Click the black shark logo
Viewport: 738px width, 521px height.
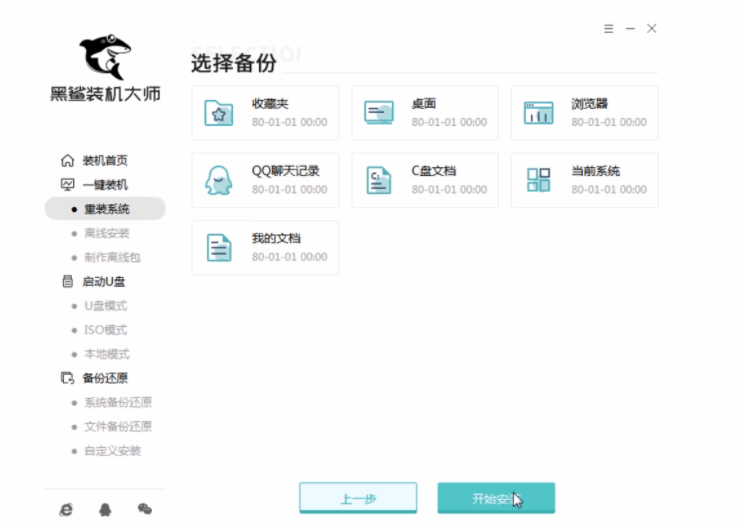[x=105, y=57]
